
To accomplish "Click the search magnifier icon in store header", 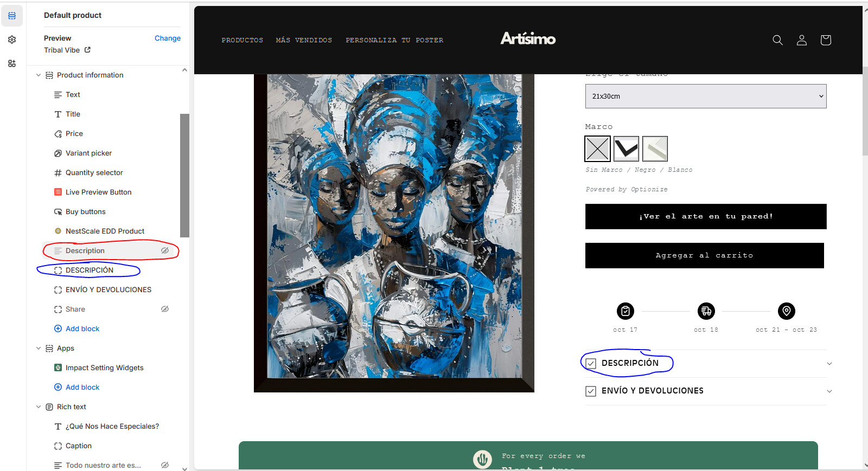I will (777, 40).
